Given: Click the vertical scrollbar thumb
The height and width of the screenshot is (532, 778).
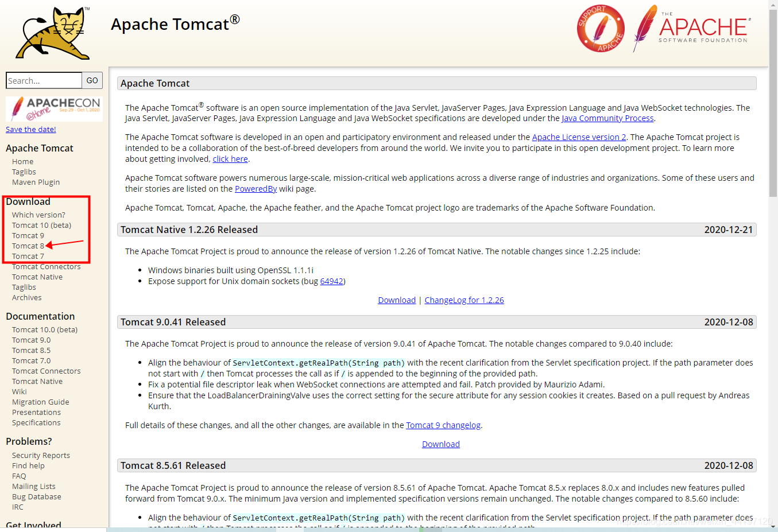Looking at the screenshot, I should click(773, 103).
